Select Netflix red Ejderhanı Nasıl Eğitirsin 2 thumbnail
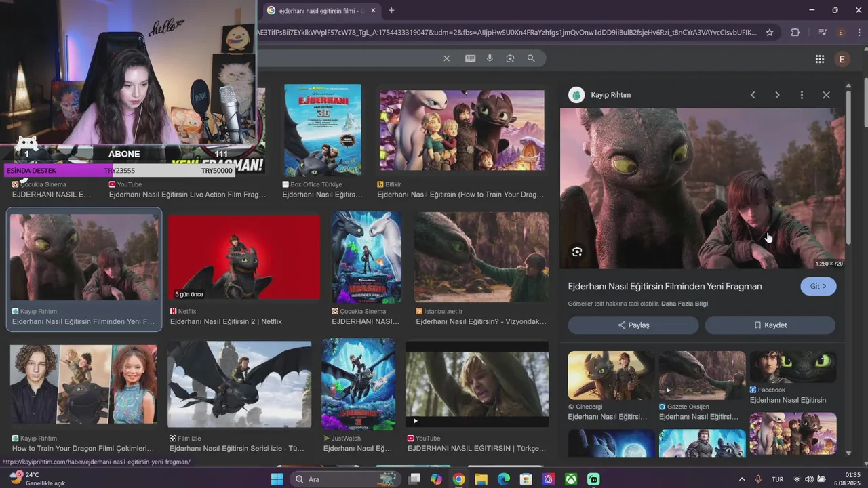The height and width of the screenshot is (488, 868). pyautogui.click(x=244, y=258)
